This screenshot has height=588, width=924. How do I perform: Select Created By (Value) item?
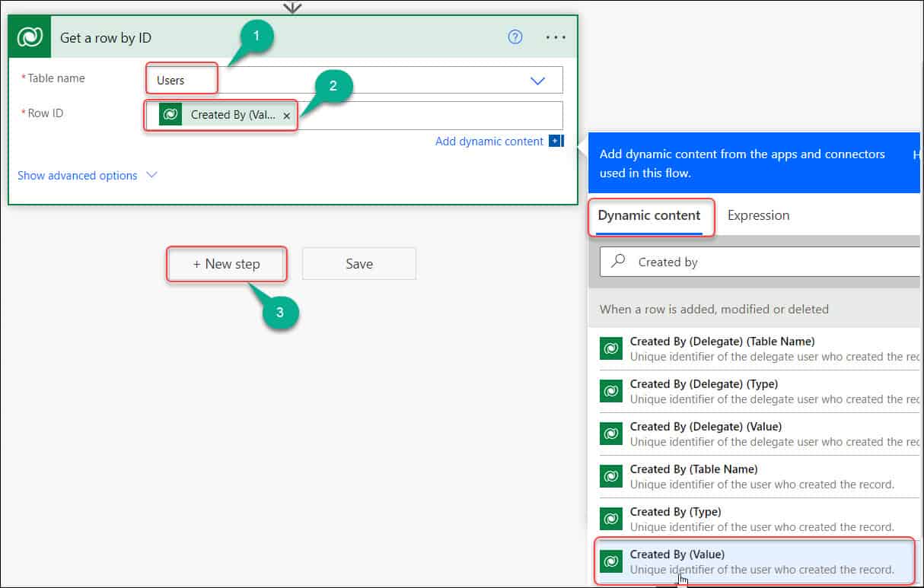pyautogui.click(x=756, y=561)
